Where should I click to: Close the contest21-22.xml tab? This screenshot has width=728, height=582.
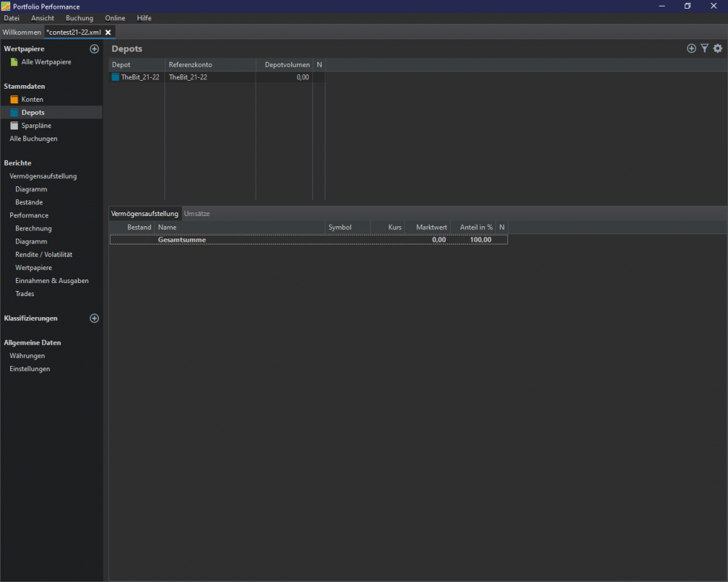point(108,32)
